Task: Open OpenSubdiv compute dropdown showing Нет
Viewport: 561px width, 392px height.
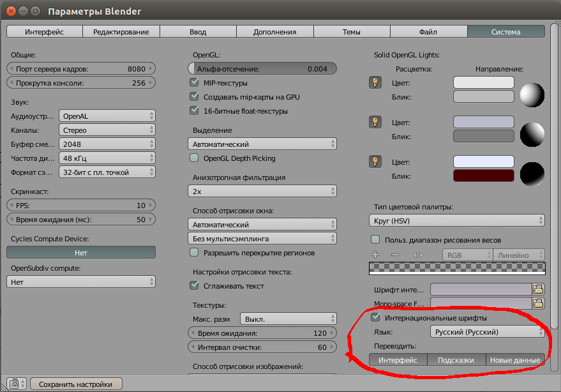Action: click(81, 282)
